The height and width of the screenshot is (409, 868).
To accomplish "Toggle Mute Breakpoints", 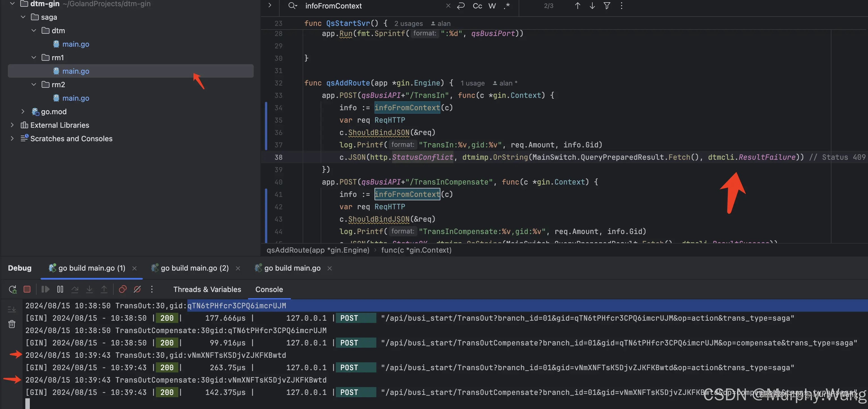I will [137, 289].
